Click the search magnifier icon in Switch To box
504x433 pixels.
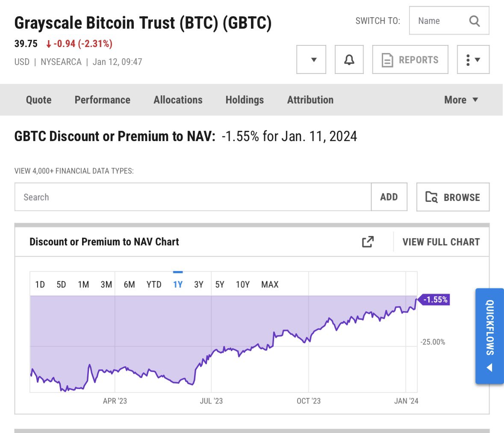click(475, 21)
